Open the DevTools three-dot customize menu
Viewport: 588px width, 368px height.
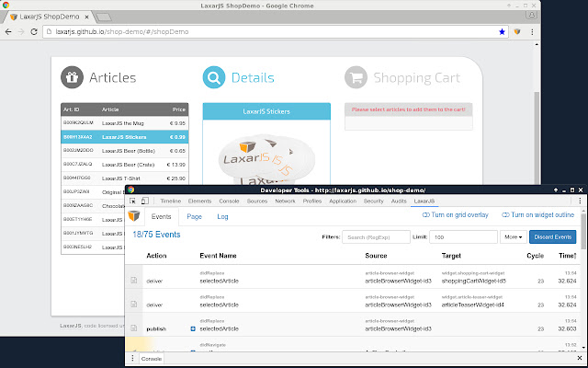click(x=580, y=201)
